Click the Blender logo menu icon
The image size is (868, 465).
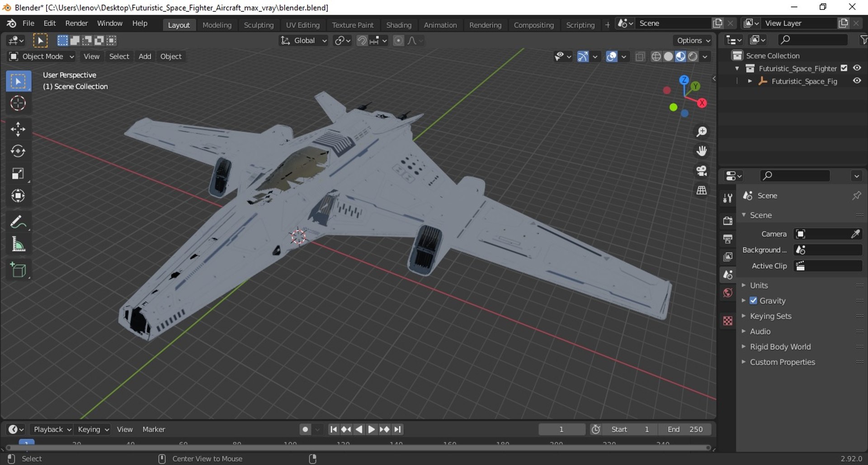point(11,24)
